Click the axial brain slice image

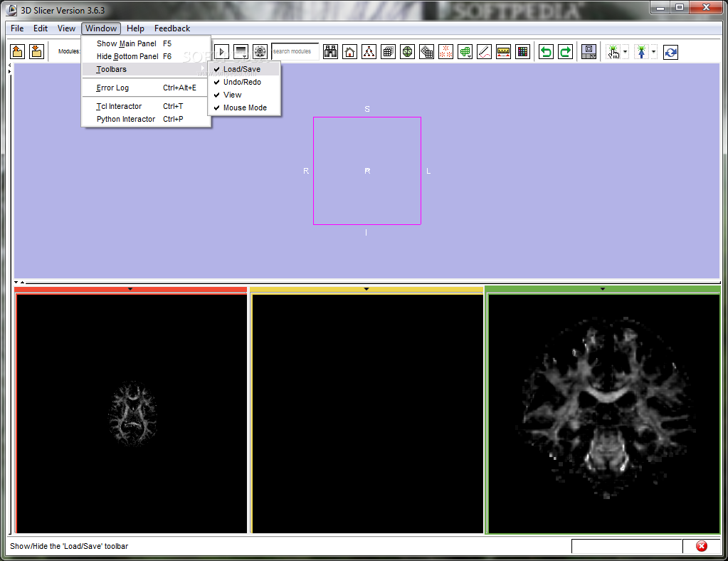(133, 414)
